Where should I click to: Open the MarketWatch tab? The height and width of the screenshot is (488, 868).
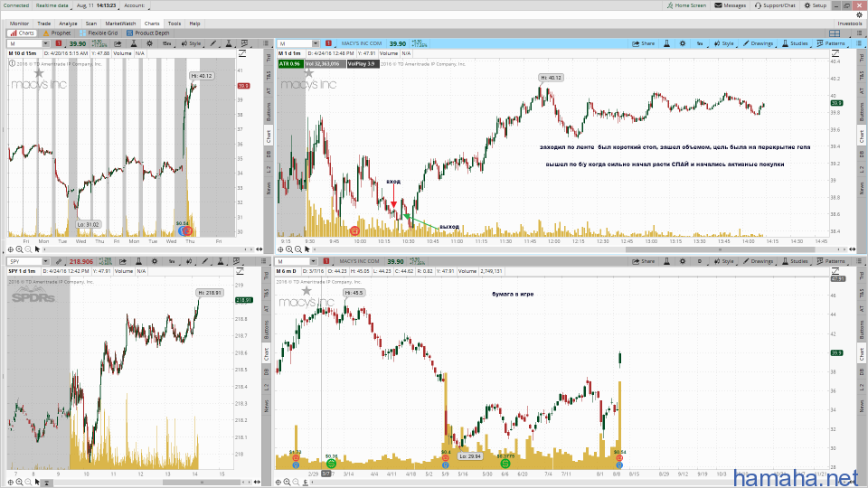(120, 23)
